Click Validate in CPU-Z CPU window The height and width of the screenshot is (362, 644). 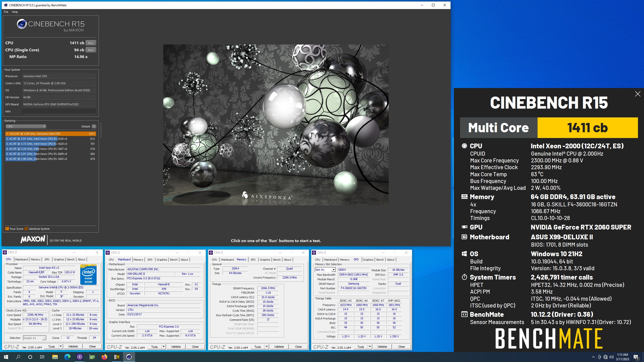(x=73, y=346)
